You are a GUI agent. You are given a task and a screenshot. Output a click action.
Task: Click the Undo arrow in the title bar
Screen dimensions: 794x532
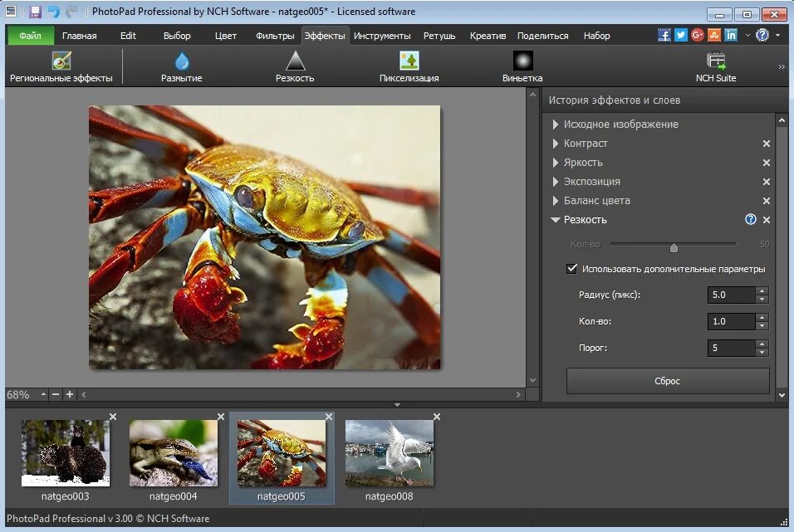click(53, 12)
